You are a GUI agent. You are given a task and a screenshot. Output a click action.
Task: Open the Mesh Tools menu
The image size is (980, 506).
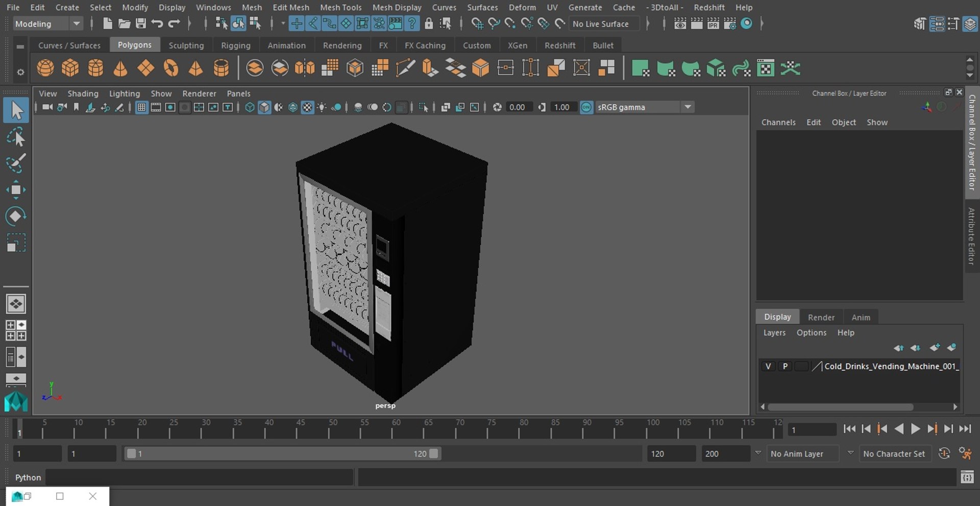(x=340, y=7)
